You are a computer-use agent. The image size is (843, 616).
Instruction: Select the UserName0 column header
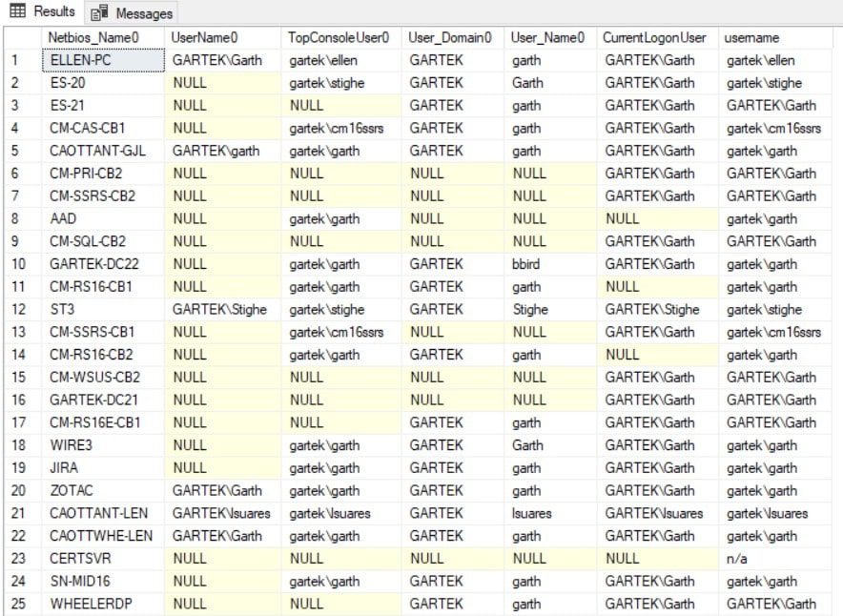pos(202,36)
